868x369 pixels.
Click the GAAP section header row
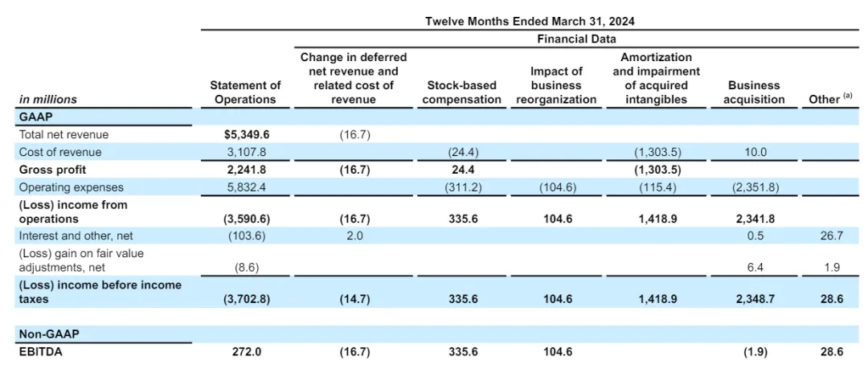[x=37, y=117]
